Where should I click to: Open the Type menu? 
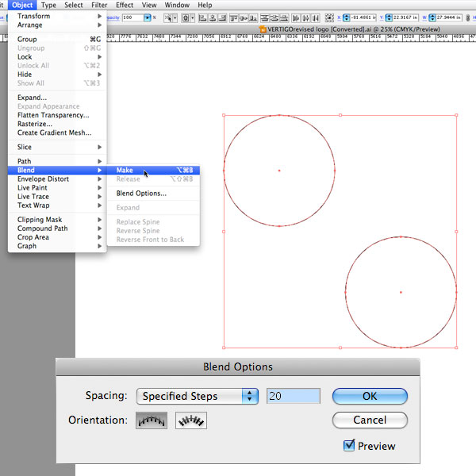[x=48, y=5]
